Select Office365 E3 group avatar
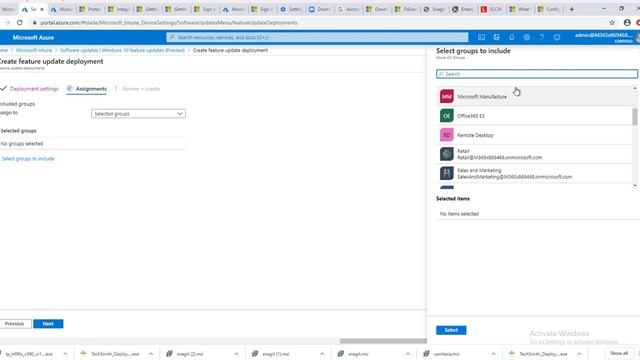 click(447, 116)
